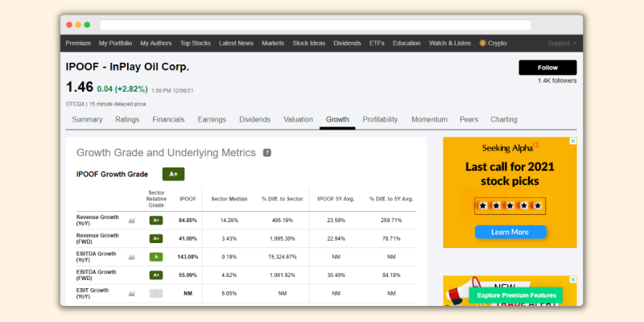The image size is (644, 322).
Task: Open Dividends in the top navigation bar
Action: coord(348,43)
